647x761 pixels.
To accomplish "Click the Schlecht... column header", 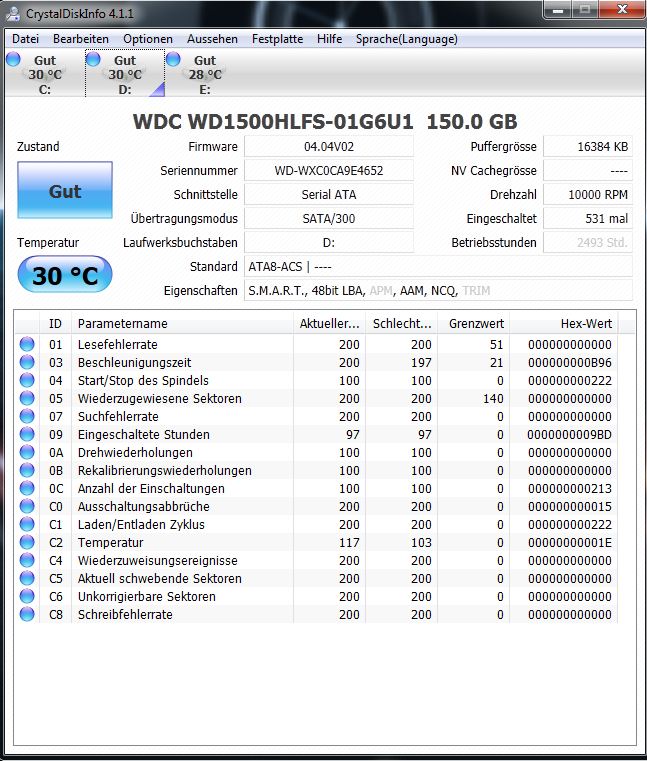I will pyautogui.click(x=402, y=323).
